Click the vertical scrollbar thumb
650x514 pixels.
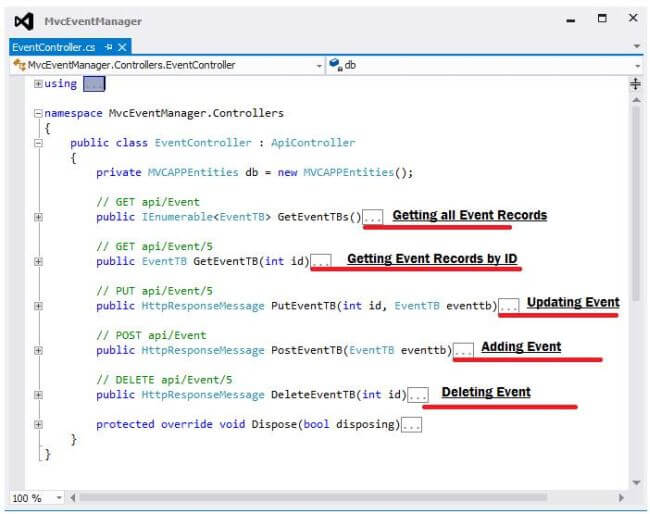(x=636, y=203)
